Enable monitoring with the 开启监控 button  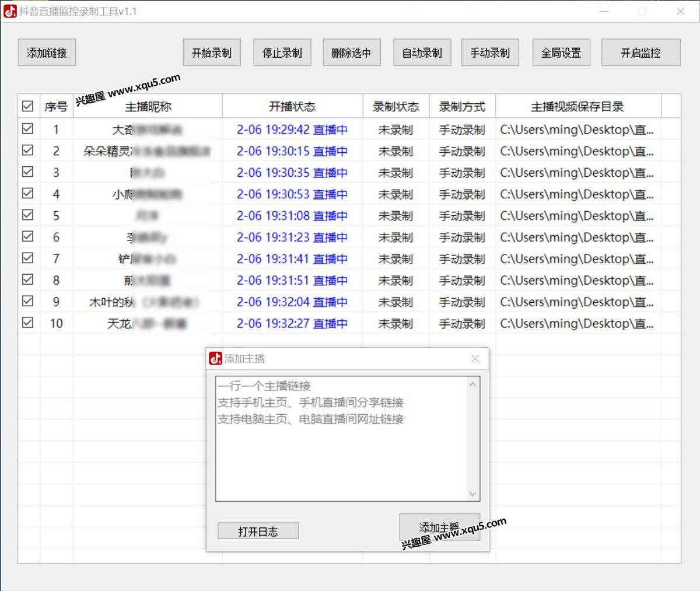pos(640,53)
